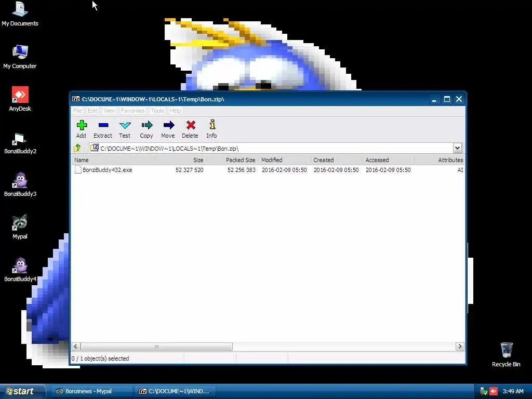Click the Start button

(x=22, y=391)
